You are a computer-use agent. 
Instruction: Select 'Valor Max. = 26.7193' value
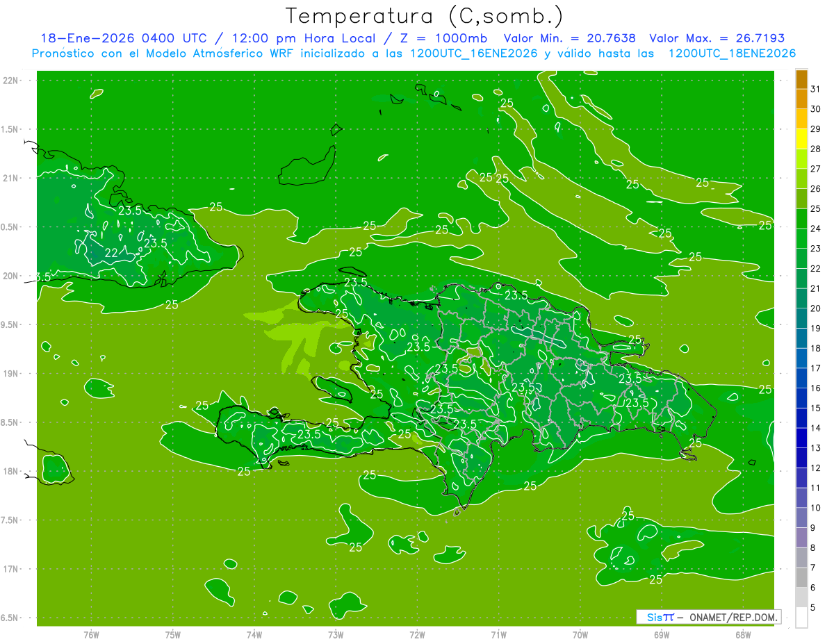click(x=717, y=38)
